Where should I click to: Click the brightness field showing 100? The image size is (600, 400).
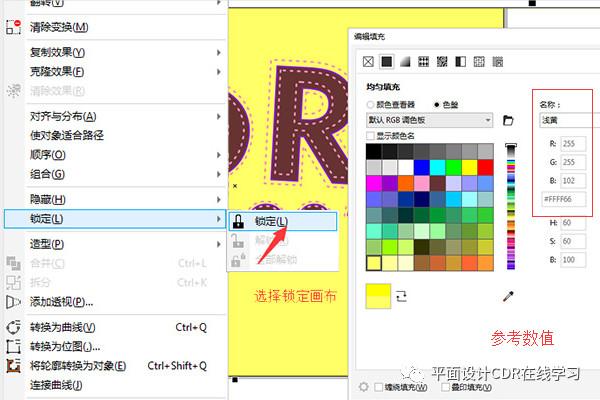pyautogui.click(x=573, y=260)
